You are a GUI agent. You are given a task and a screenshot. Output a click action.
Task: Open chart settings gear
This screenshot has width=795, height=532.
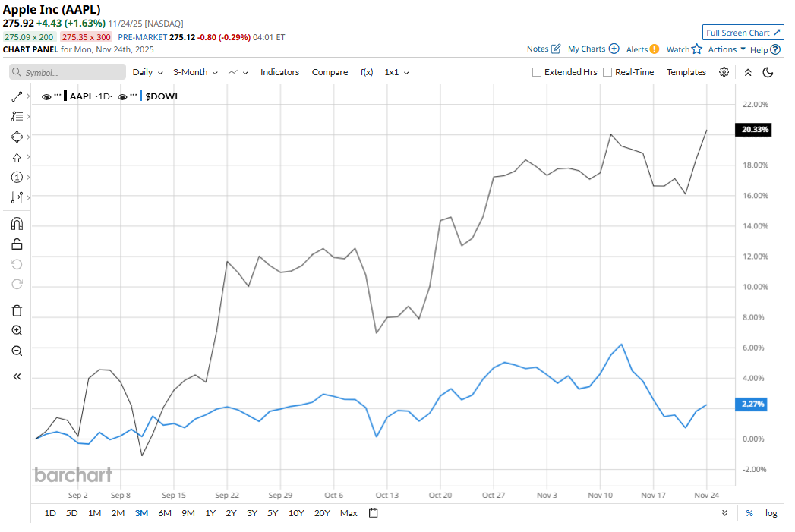(x=724, y=72)
